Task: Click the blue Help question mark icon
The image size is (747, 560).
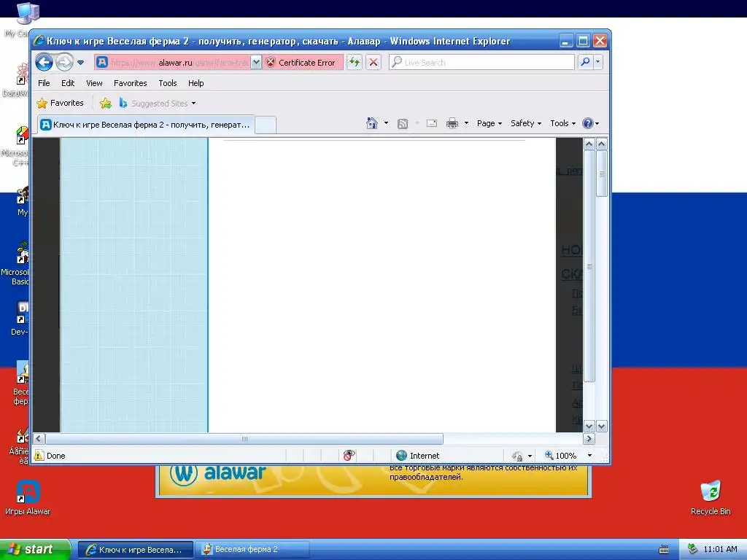Action: tap(588, 123)
